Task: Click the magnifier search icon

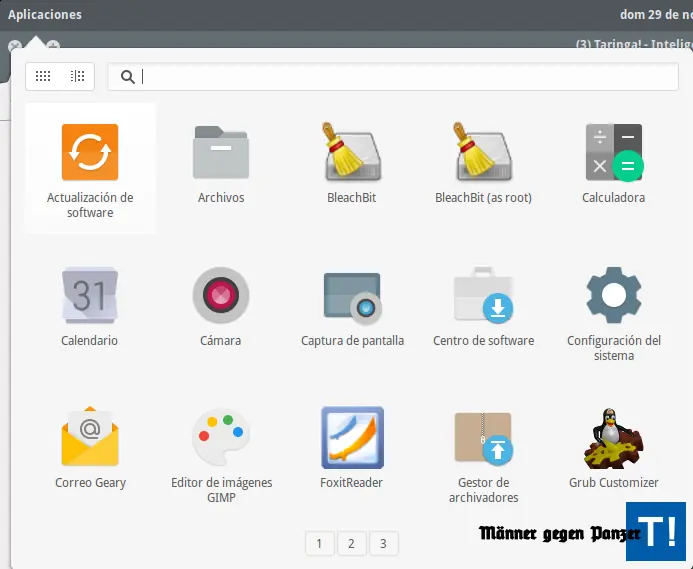Action: [128, 77]
